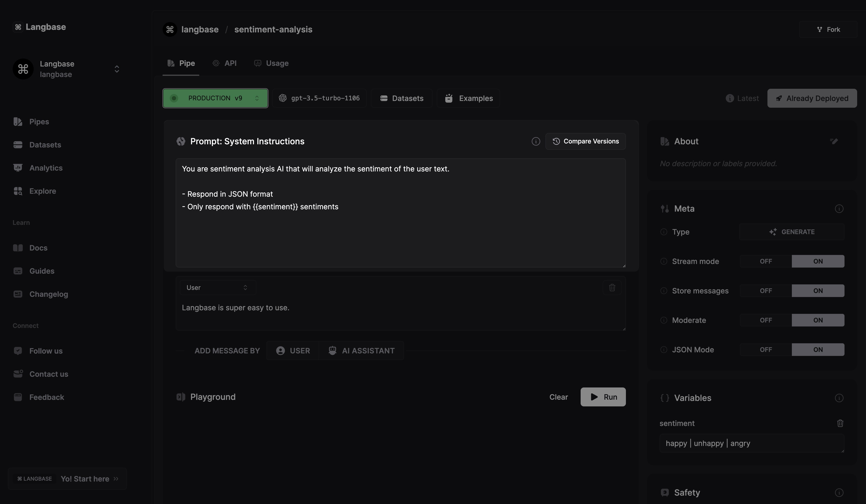This screenshot has width=866, height=504.
Task: Open the PRODUCTION v9 version dropdown
Action: pos(215,98)
